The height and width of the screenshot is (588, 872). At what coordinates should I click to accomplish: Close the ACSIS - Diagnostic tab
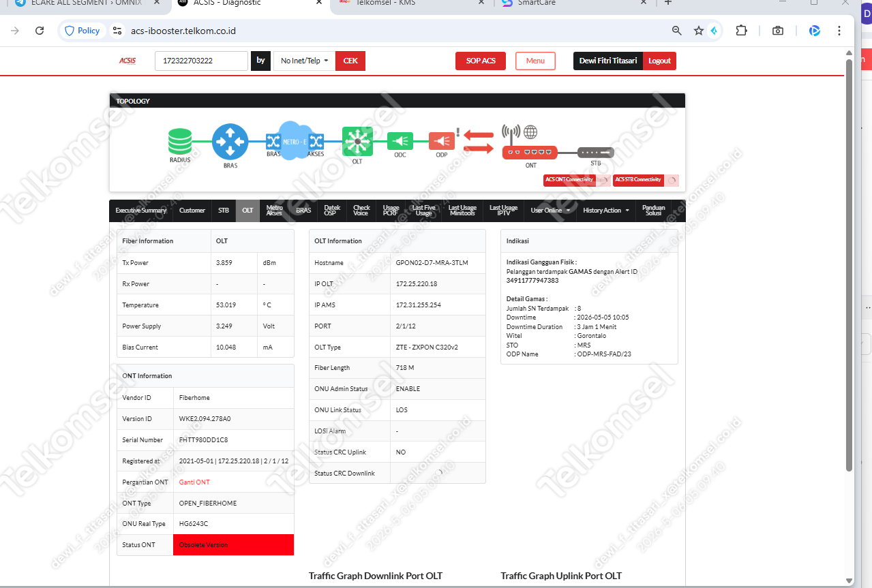pos(319,3)
